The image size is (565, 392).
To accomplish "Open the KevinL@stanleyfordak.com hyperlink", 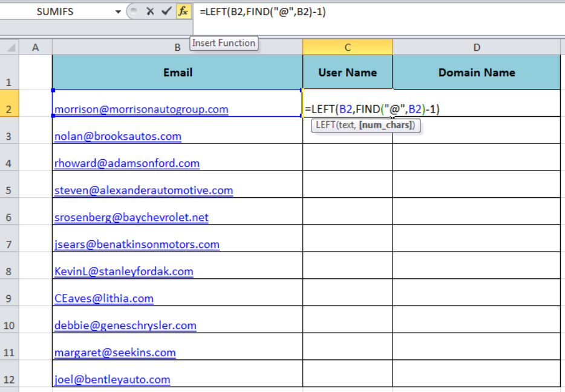I will (x=123, y=272).
